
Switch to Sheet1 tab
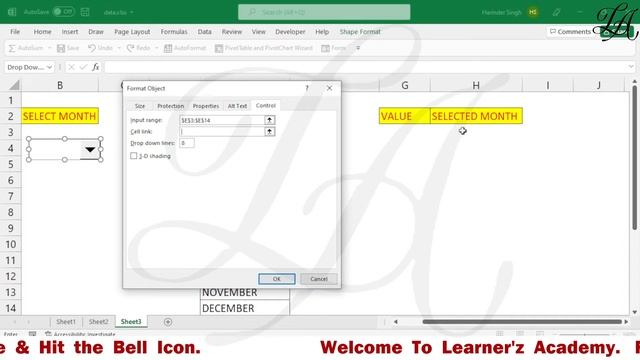pyautogui.click(x=66, y=322)
